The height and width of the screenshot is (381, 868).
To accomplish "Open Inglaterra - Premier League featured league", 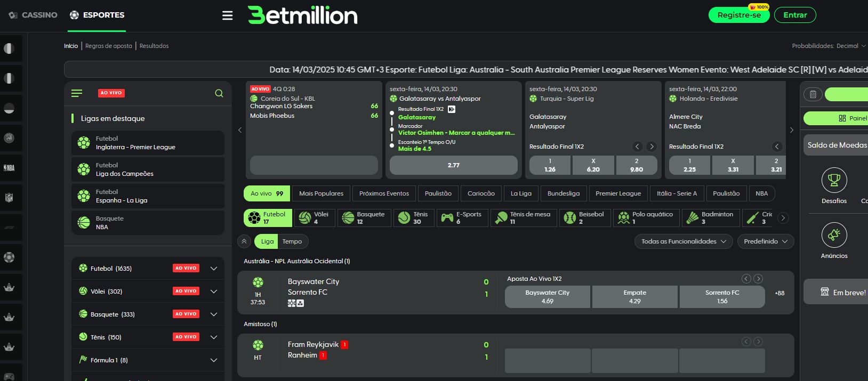I will coord(148,143).
